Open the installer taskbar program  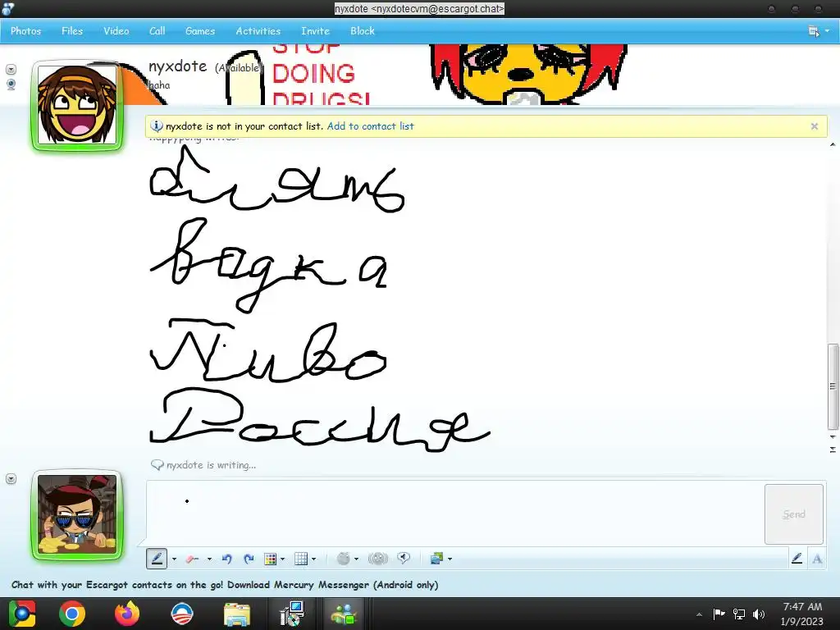pyautogui.click(x=292, y=614)
